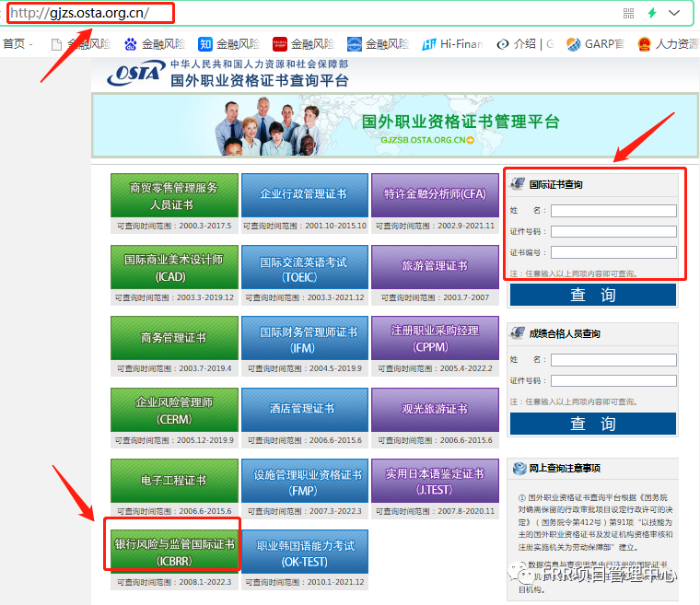Click the green lightning speed-mode icon
Screen dimensions: 700x605
tap(652, 13)
